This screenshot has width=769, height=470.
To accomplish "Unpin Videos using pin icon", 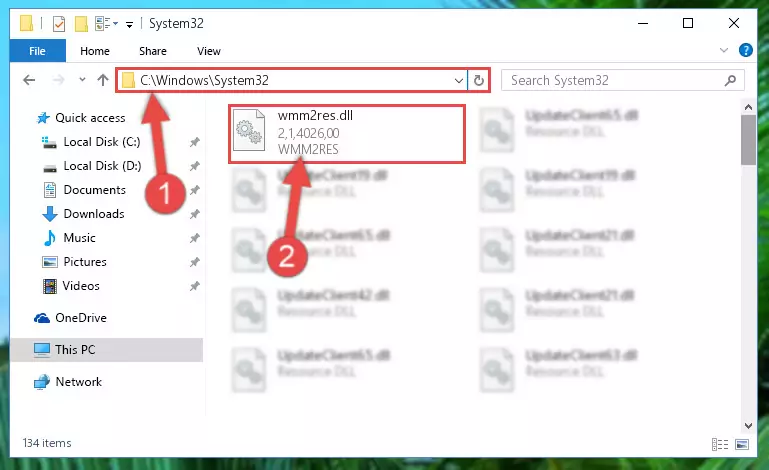I will click(195, 286).
